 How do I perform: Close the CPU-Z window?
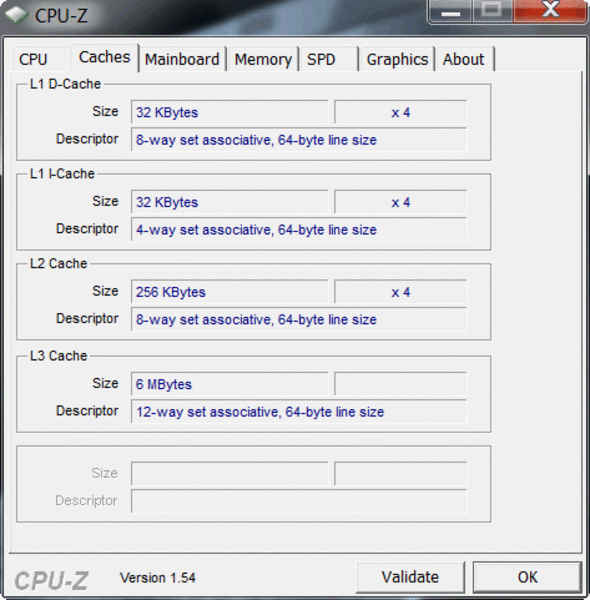(x=550, y=11)
